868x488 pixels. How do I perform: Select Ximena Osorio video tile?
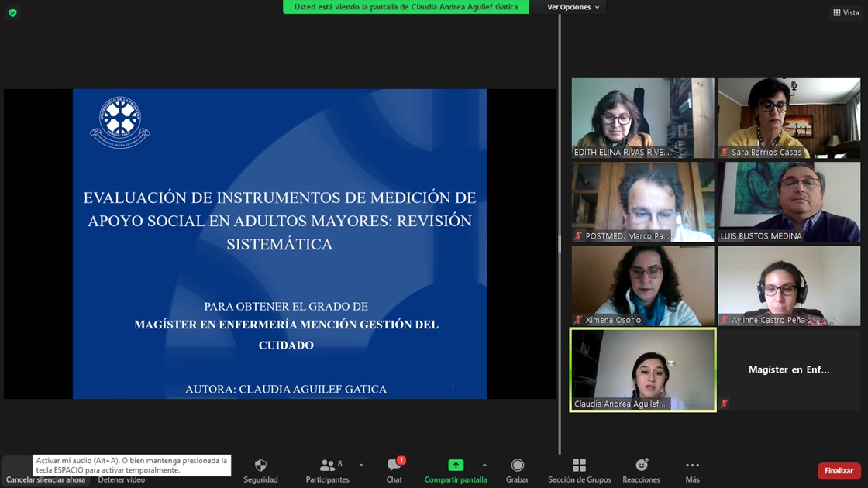click(642, 286)
